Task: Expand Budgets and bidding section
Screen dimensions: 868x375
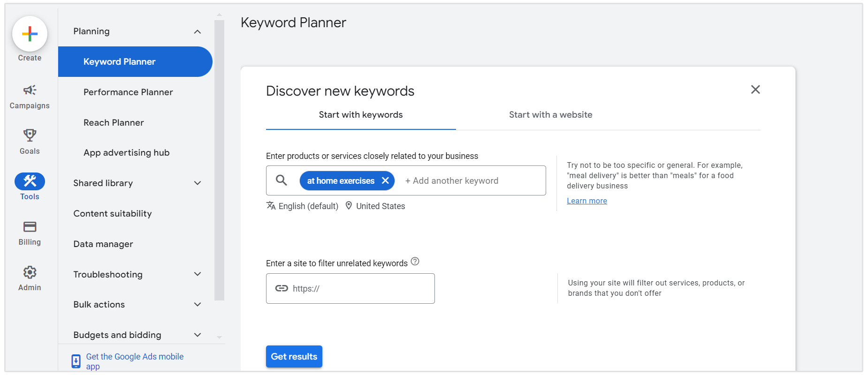Action: [198, 335]
